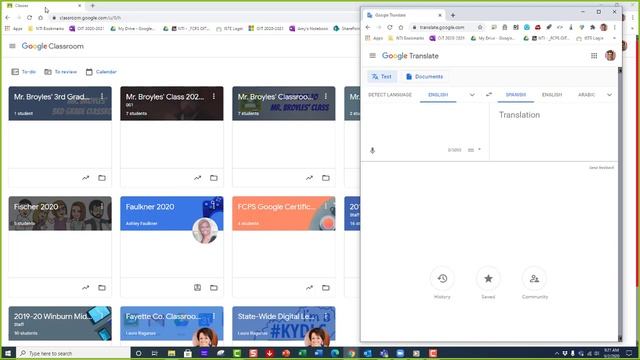Open Drive folder for FCPS Google Certific... class
Image resolution: width=640 pixels, height=360 pixels.
tap(326, 288)
